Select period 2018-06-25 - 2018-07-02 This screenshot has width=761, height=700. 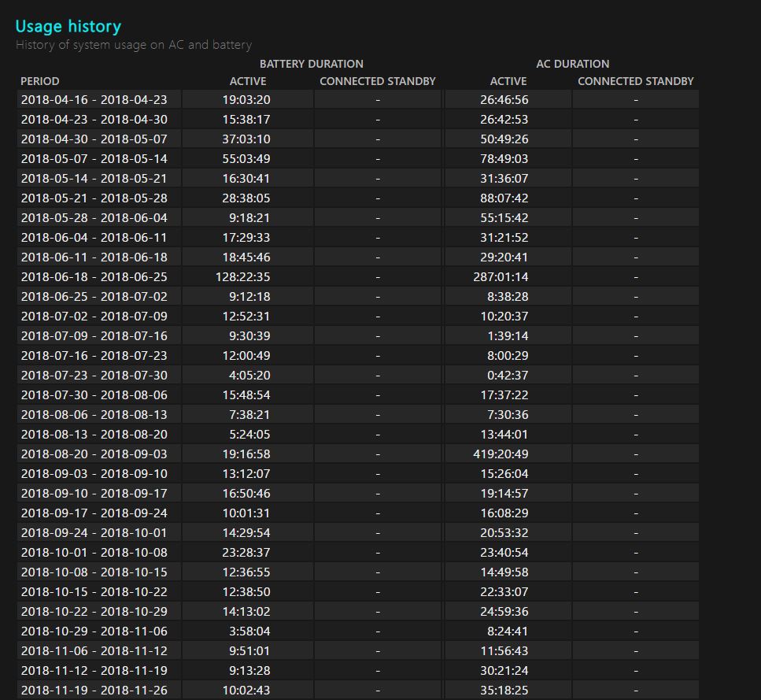(x=94, y=296)
